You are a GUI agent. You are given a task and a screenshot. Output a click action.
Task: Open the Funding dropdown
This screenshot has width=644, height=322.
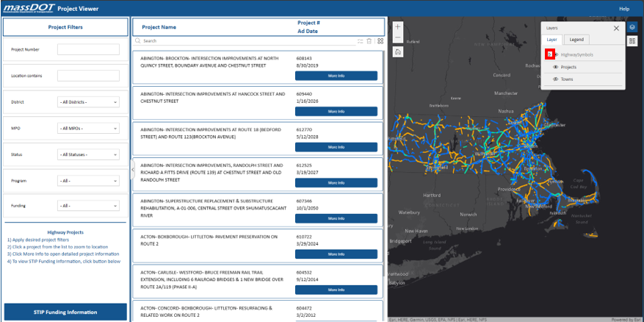(x=88, y=206)
